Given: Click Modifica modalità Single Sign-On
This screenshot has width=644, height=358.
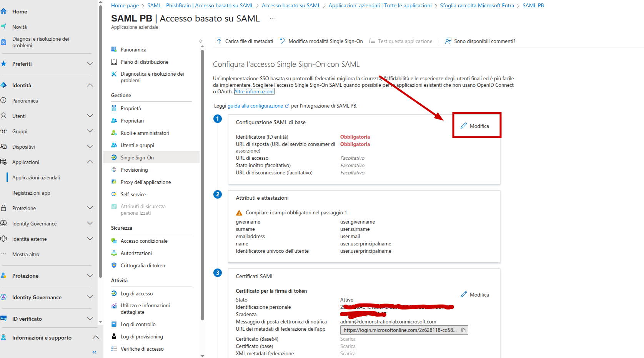Looking at the screenshot, I should (321, 41).
